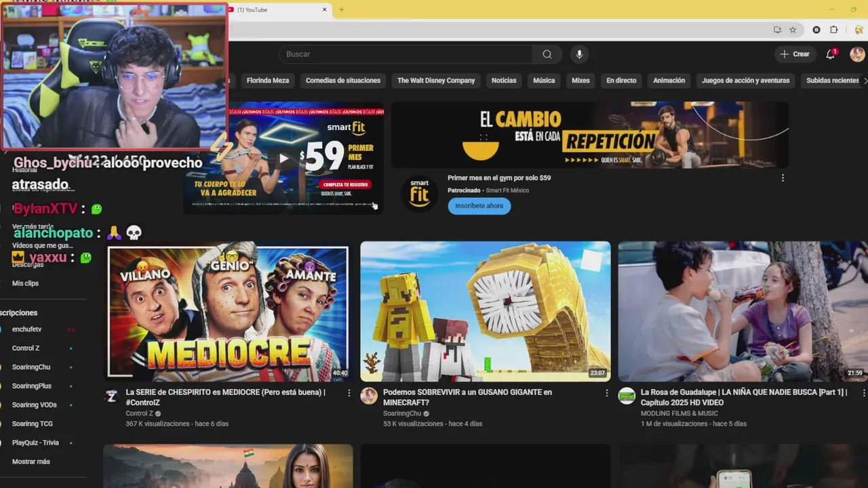Click Inscríbete ahora button
The image size is (868, 488).
coord(479,206)
